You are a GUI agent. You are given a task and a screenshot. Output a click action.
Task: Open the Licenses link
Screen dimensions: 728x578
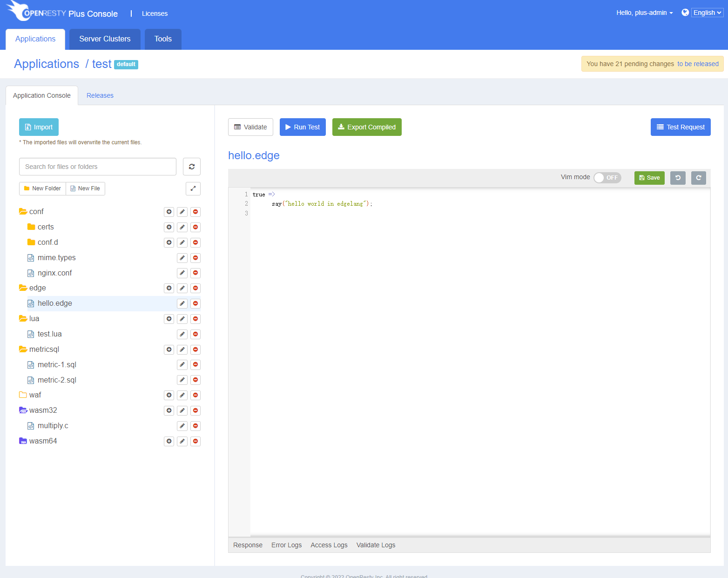coord(155,13)
